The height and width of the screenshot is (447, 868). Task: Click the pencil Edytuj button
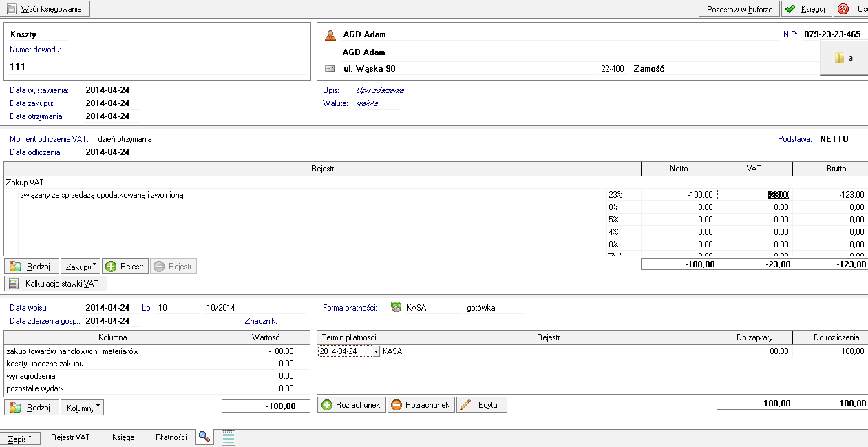[482, 405]
